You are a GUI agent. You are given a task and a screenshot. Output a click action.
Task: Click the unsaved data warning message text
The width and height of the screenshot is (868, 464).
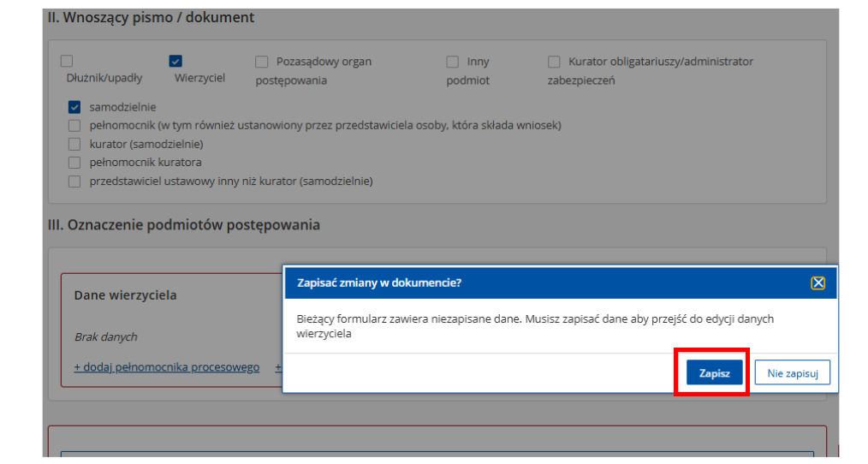pyautogui.click(x=535, y=326)
